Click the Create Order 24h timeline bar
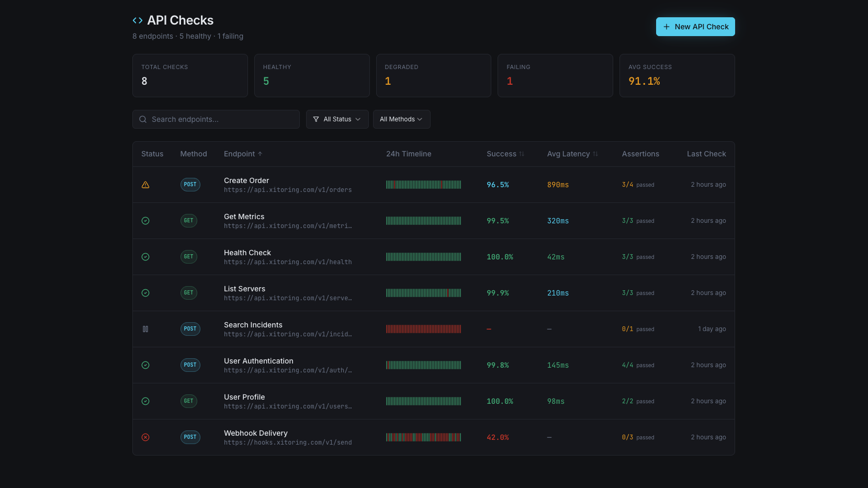868x488 pixels. 423,185
